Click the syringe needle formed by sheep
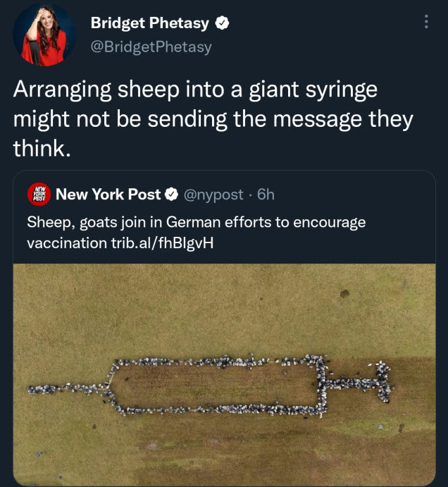Viewport: 448px width, 487px height. (x=68, y=389)
